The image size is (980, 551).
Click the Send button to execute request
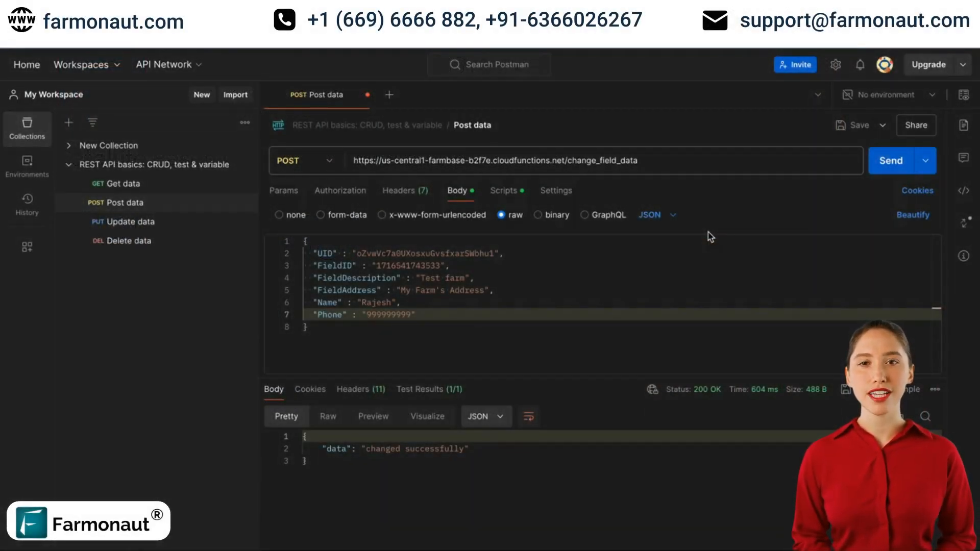click(x=891, y=160)
